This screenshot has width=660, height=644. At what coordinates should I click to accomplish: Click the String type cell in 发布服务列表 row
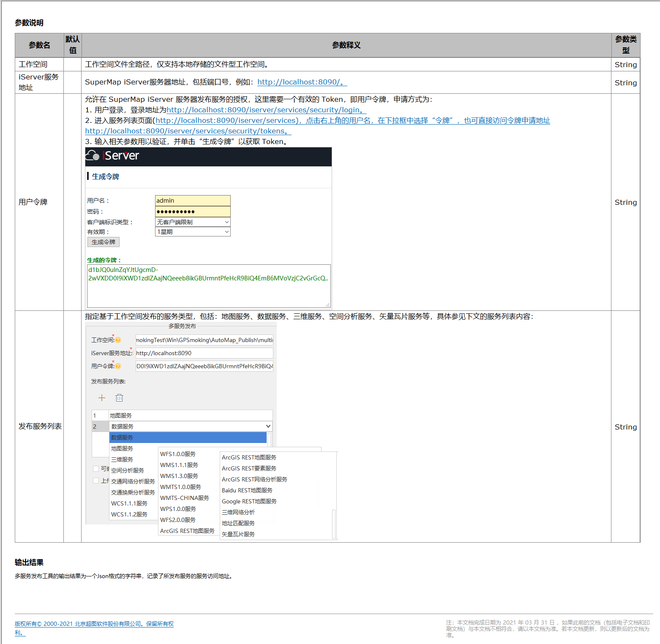click(626, 427)
